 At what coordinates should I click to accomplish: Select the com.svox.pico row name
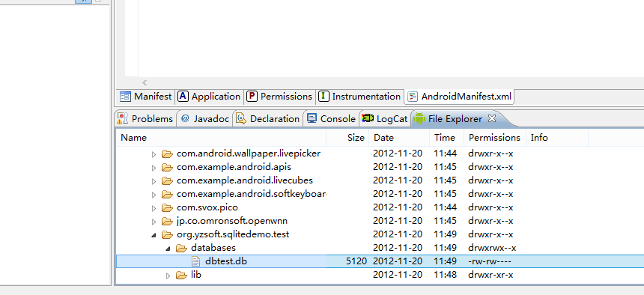(x=207, y=207)
